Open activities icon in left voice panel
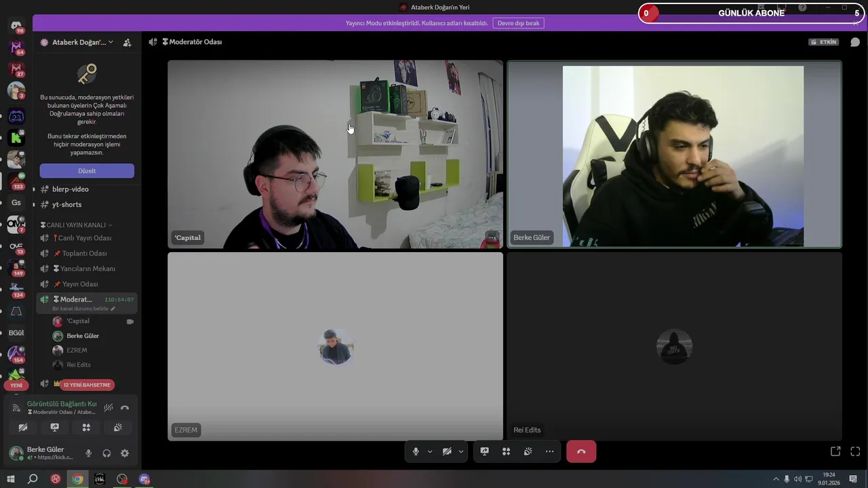 coord(86,428)
